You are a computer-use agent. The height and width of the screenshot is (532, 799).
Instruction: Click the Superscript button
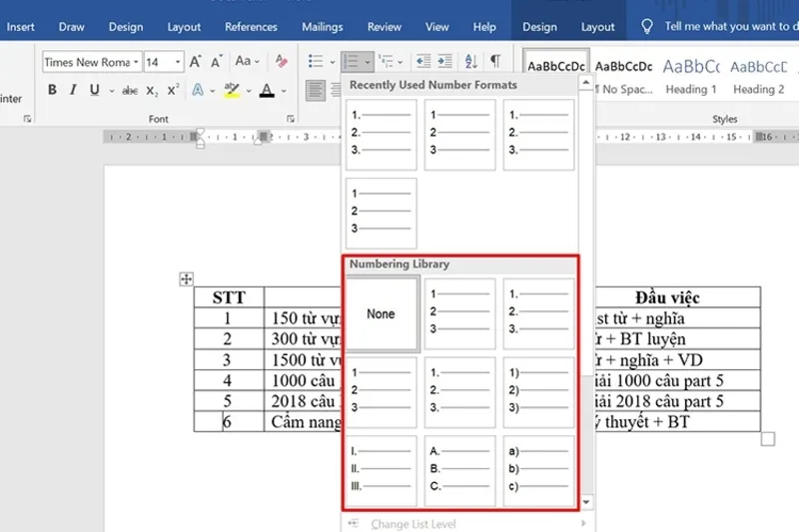pos(173,91)
